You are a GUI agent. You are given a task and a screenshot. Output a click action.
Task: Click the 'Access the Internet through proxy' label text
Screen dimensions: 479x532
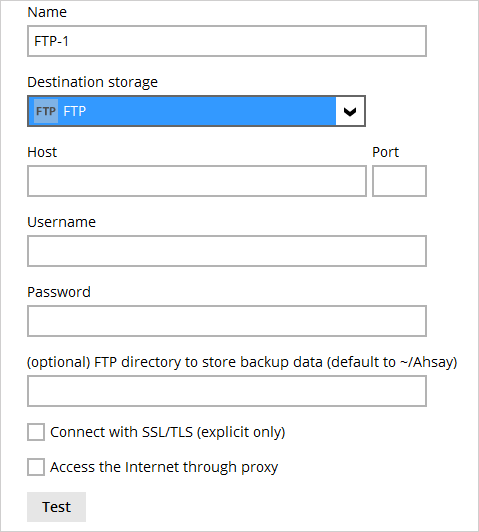coord(164,467)
